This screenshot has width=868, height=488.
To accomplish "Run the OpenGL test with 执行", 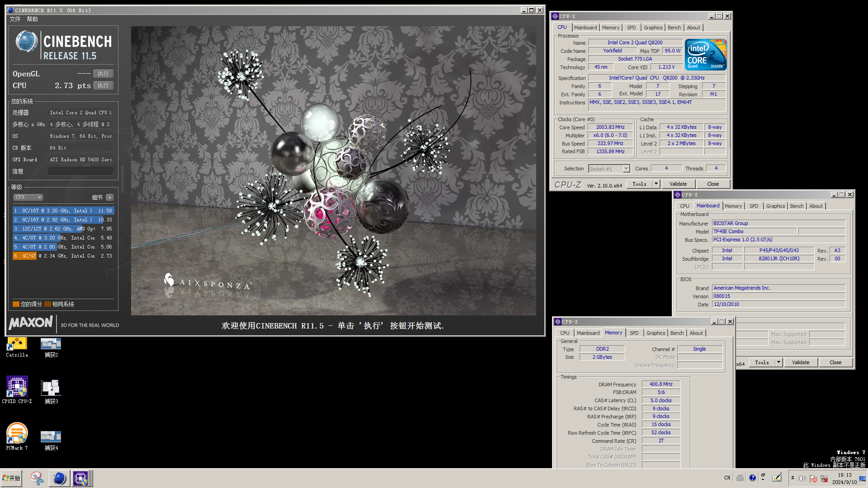I will pyautogui.click(x=104, y=74).
